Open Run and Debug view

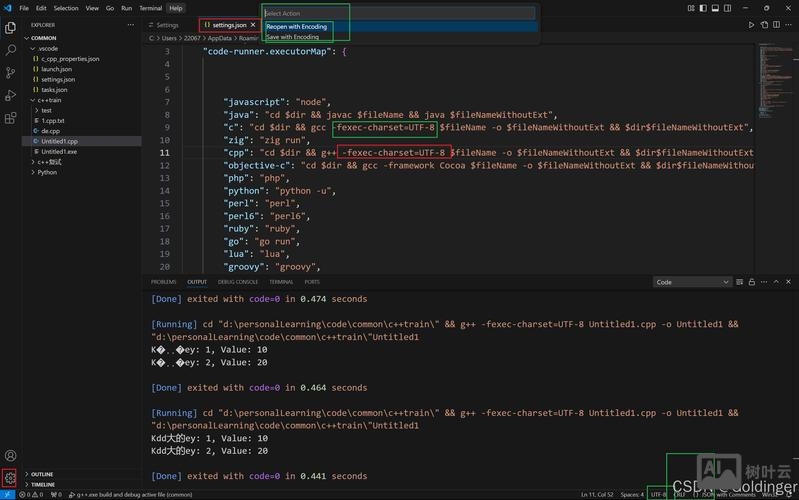pyautogui.click(x=11, y=95)
